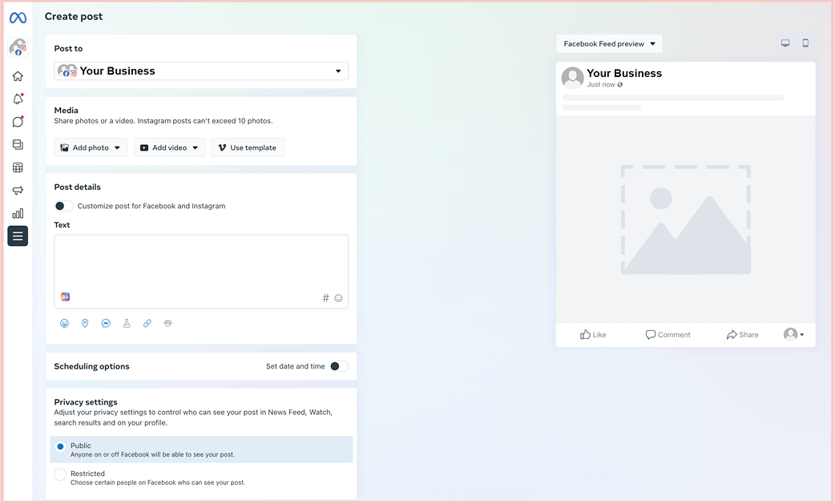Add feeling or activity smiley below text box
The width and height of the screenshot is (835, 504).
pyautogui.click(x=64, y=323)
